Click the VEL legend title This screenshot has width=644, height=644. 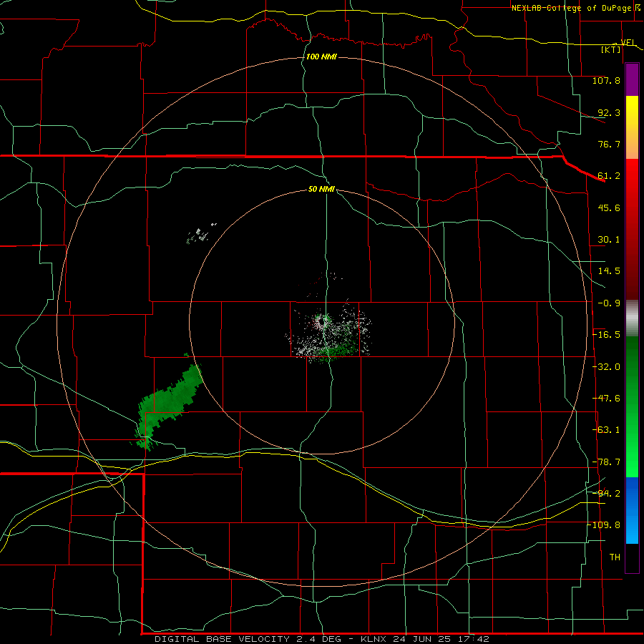click(x=627, y=42)
